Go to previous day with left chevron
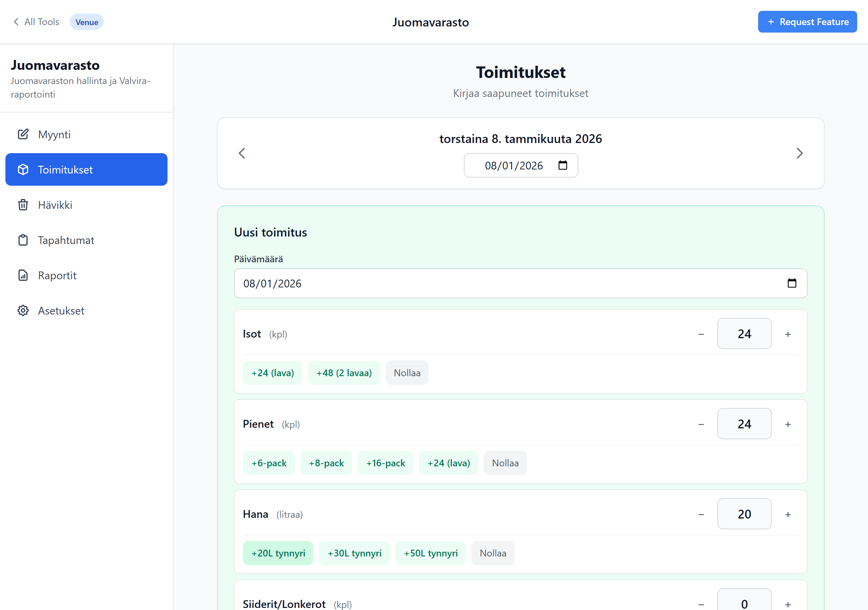This screenshot has width=868, height=610. 242,153
